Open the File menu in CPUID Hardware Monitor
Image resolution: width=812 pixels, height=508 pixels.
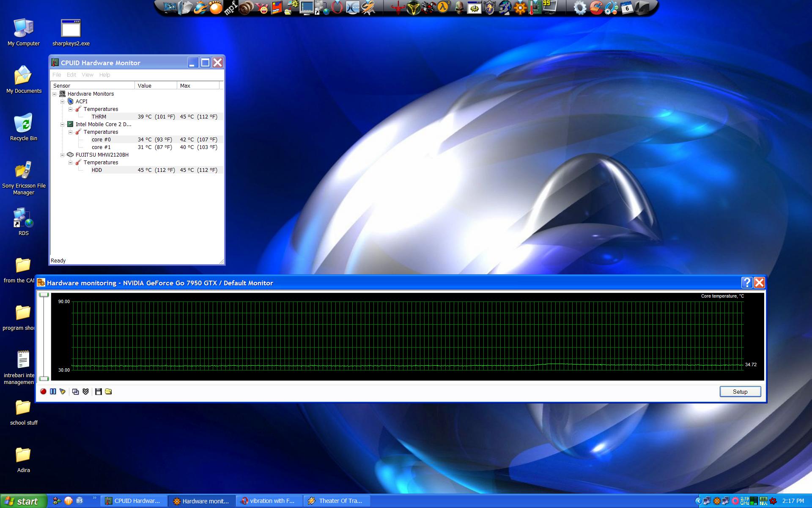57,75
